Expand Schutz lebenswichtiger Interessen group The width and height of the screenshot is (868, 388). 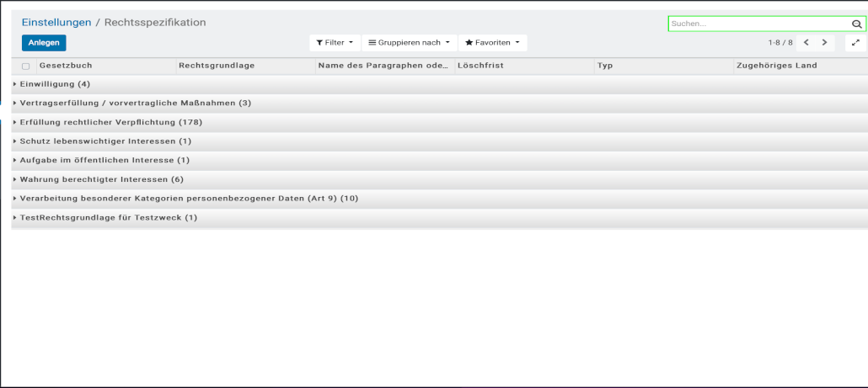click(x=105, y=141)
